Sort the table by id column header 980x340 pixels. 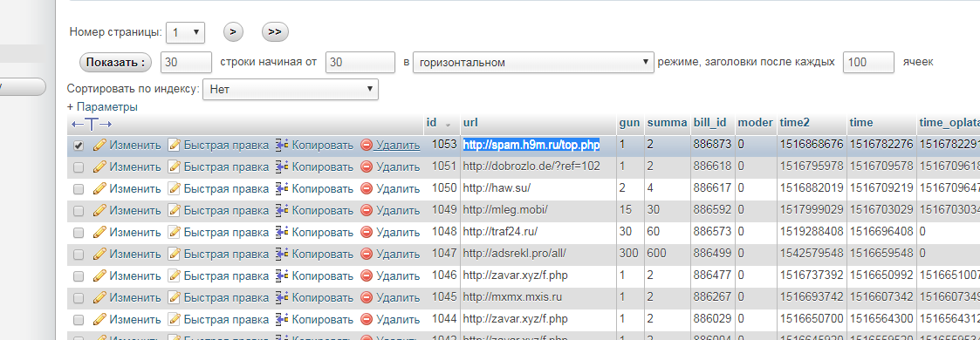(x=430, y=123)
